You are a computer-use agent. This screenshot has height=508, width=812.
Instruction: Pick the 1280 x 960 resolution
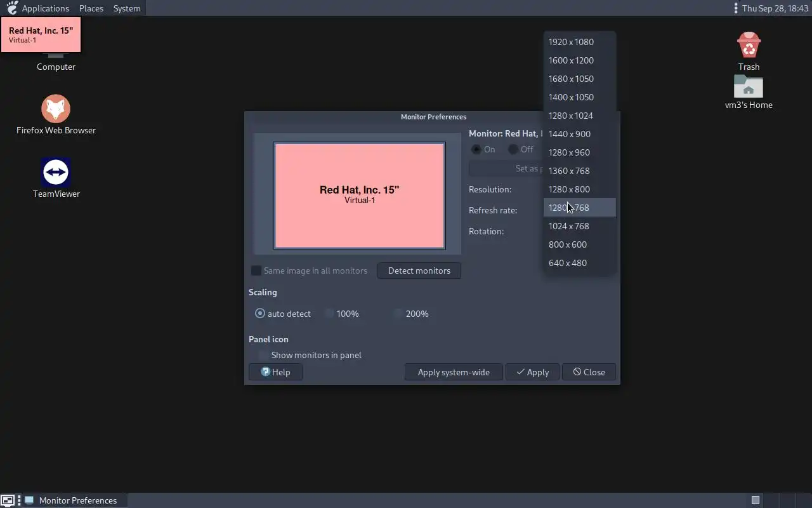pyautogui.click(x=579, y=152)
